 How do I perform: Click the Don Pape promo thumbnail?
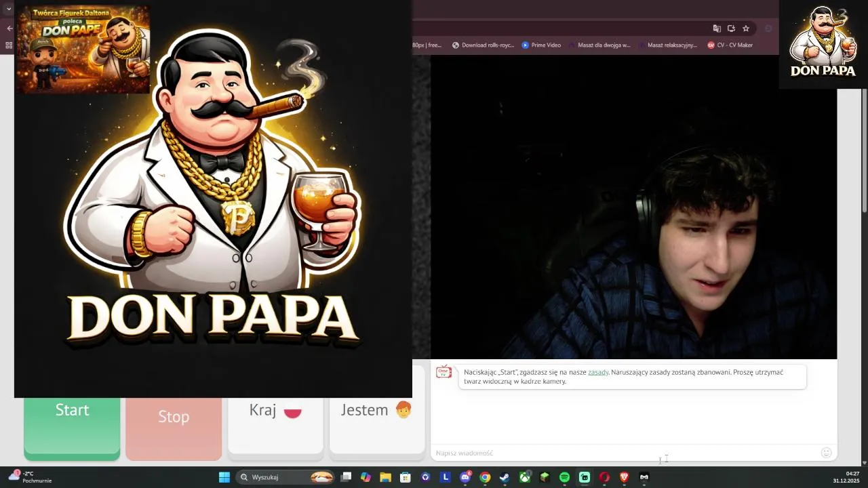point(83,49)
